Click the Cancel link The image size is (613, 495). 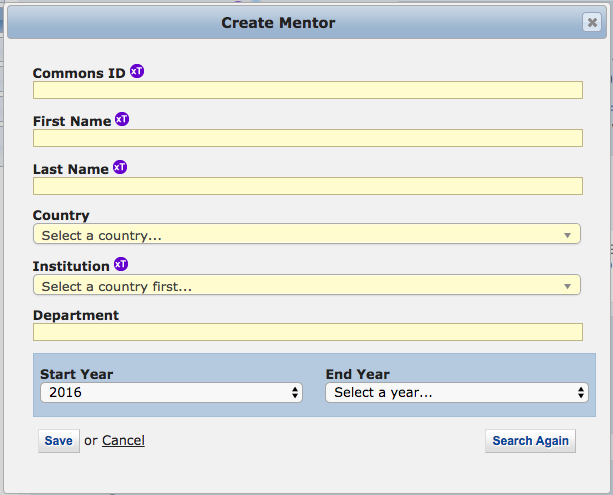123,440
